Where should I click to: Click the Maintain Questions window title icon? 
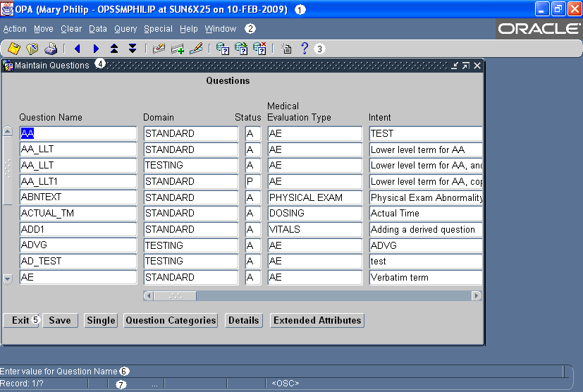point(8,66)
